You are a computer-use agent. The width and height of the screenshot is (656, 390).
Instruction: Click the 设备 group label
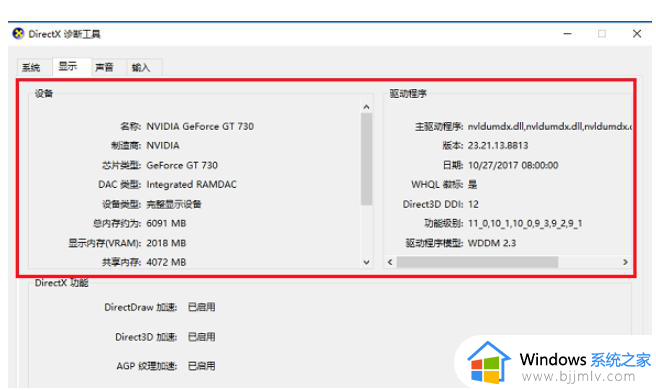click(x=44, y=94)
